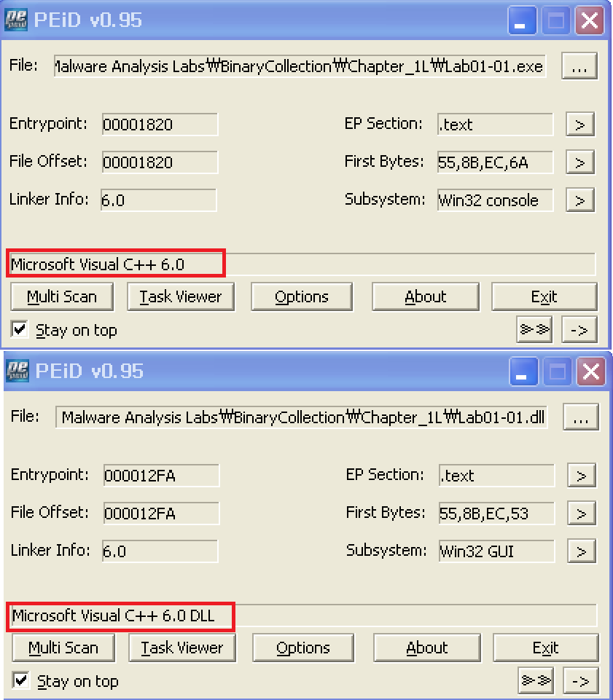
Task: Close the Lab01-01.dll PEiD window
Action: 591,371
